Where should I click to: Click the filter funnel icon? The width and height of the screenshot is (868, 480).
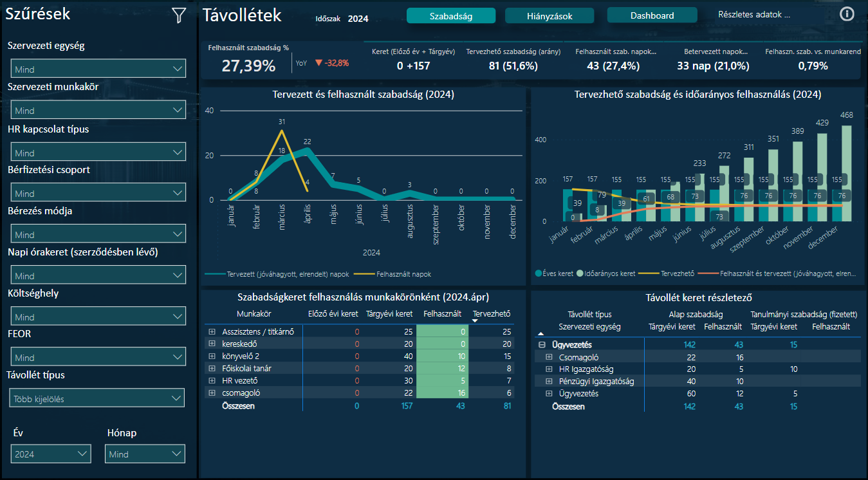coord(179,15)
